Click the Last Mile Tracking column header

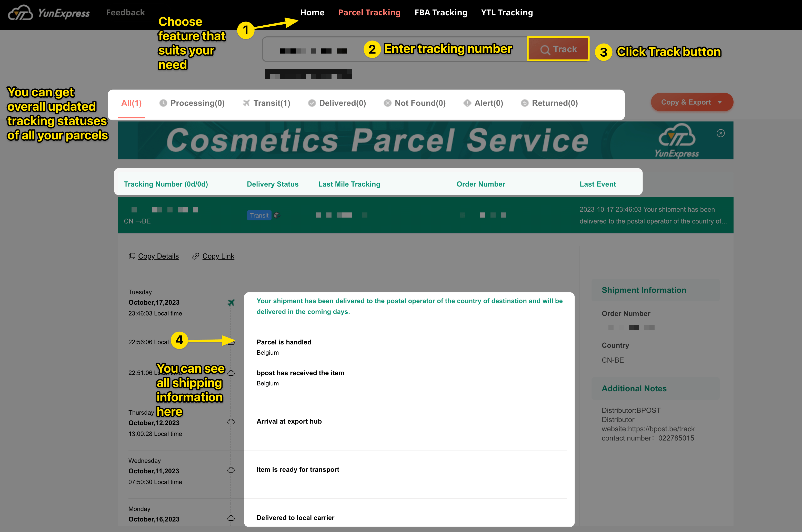tap(349, 184)
